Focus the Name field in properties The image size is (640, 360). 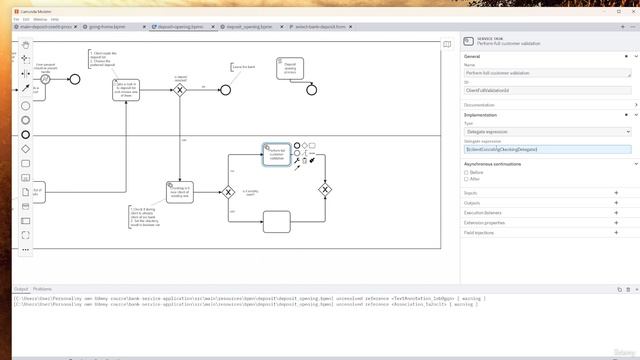pos(548,73)
